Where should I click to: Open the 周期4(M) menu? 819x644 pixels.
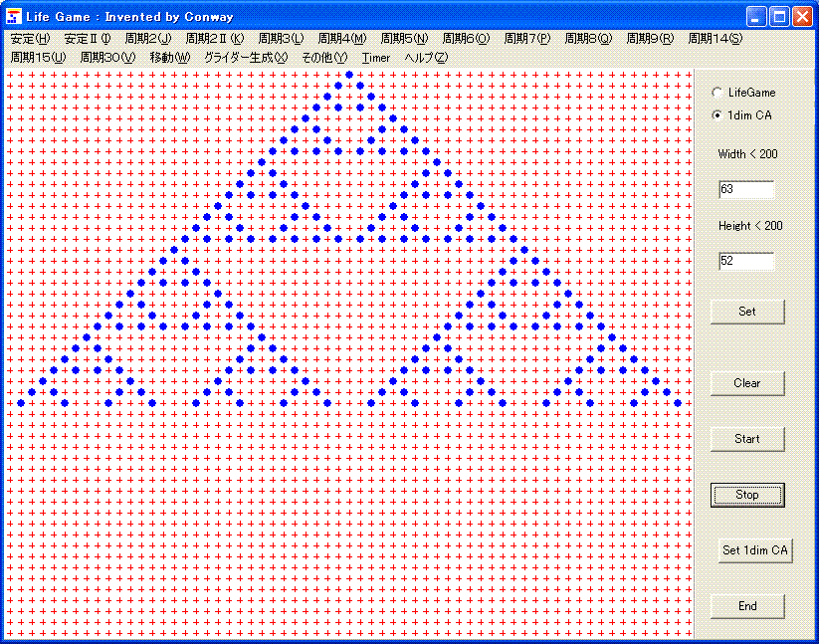point(342,38)
